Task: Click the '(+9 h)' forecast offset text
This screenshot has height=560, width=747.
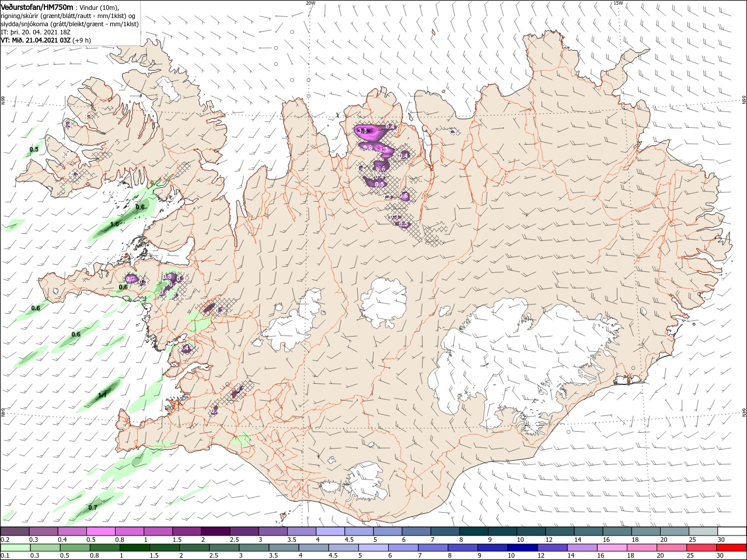Action: tap(82, 40)
